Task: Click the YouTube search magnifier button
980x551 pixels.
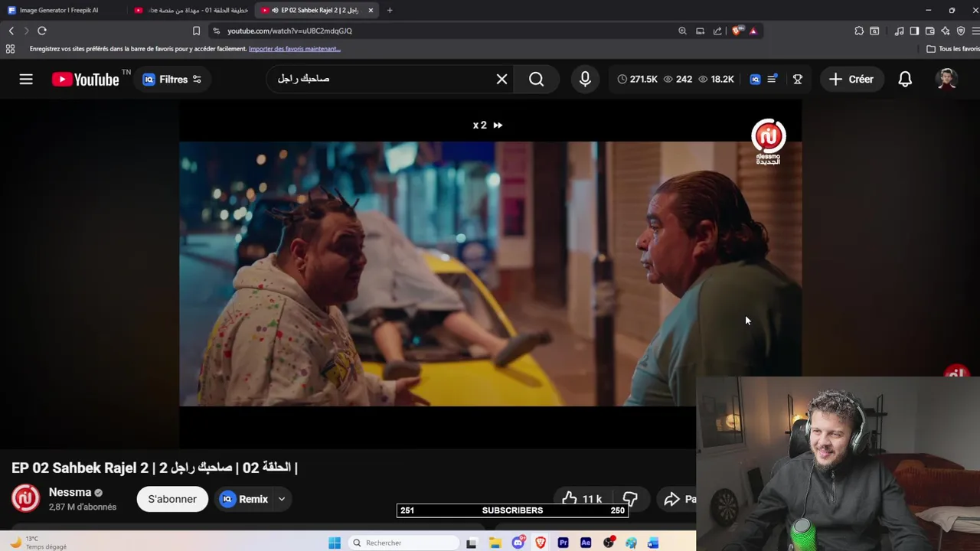Action: (536, 80)
